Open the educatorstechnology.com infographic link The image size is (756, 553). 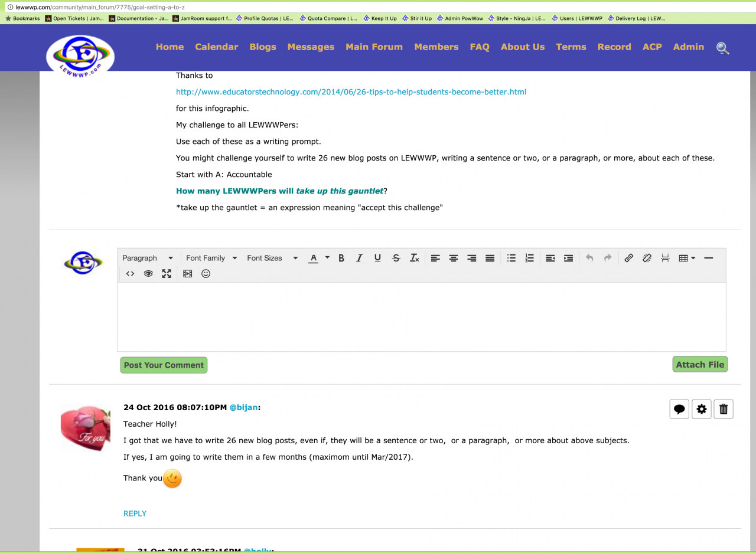click(x=351, y=92)
